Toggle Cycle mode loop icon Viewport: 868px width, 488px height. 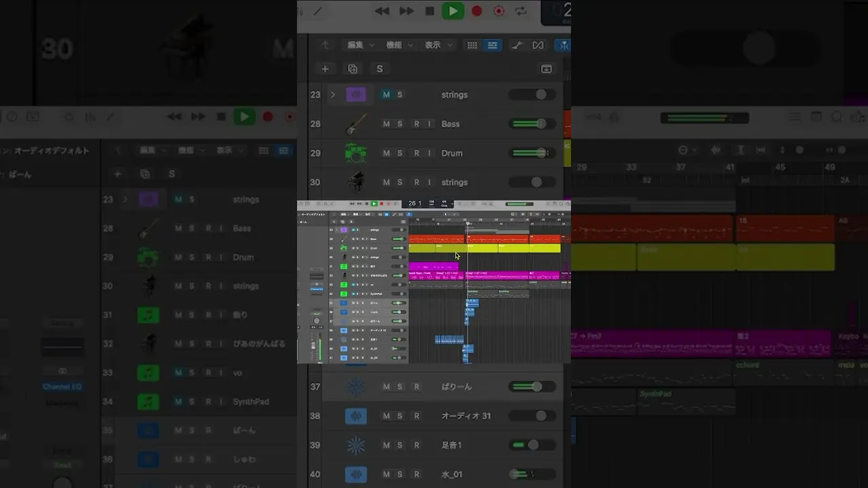point(521,11)
